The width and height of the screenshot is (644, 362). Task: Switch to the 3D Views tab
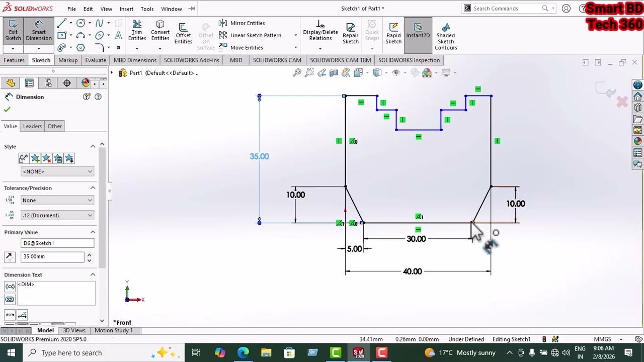(74, 330)
